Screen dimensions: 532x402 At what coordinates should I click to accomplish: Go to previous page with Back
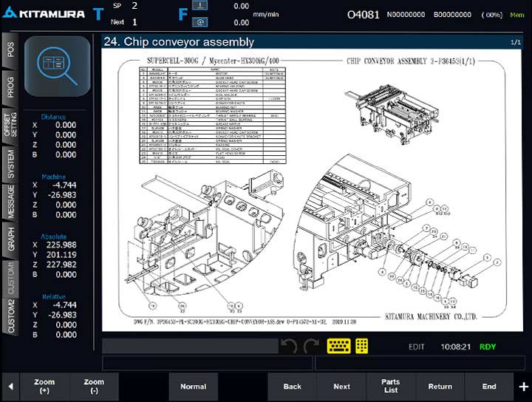292,386
